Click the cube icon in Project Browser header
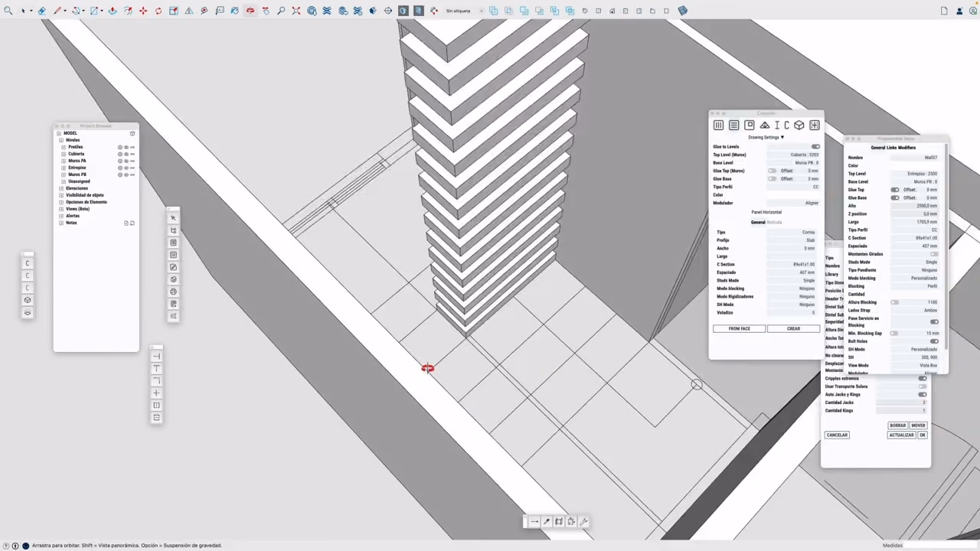This screenshot has width=980, height=551. 132,133
